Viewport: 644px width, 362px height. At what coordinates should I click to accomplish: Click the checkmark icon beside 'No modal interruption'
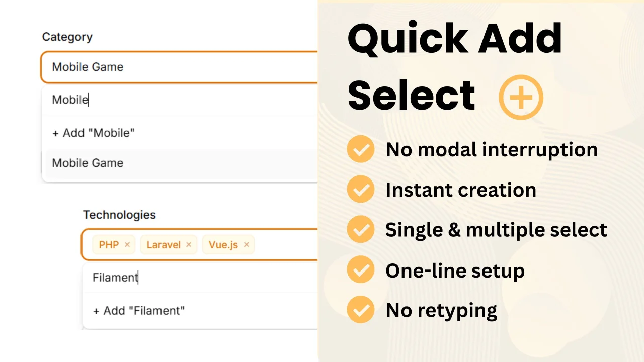pyautogui.click(x=361, y=149)
